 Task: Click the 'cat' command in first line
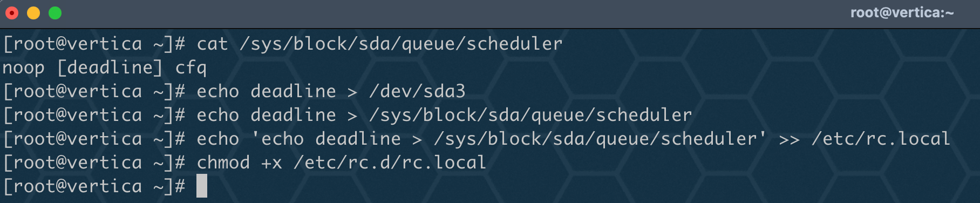pos(212,44)
